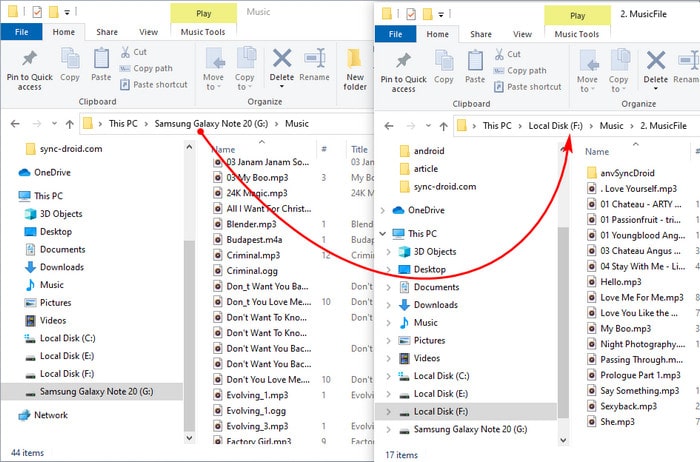
Task: Select Blender.mp3 in left window
Action: 251,224
